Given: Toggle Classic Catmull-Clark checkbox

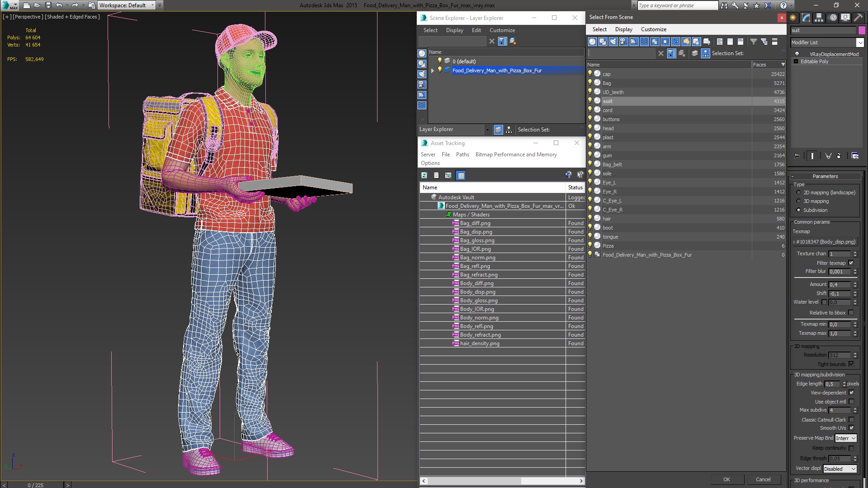Looking at the screenshot, I should click(x=851, y=420).
